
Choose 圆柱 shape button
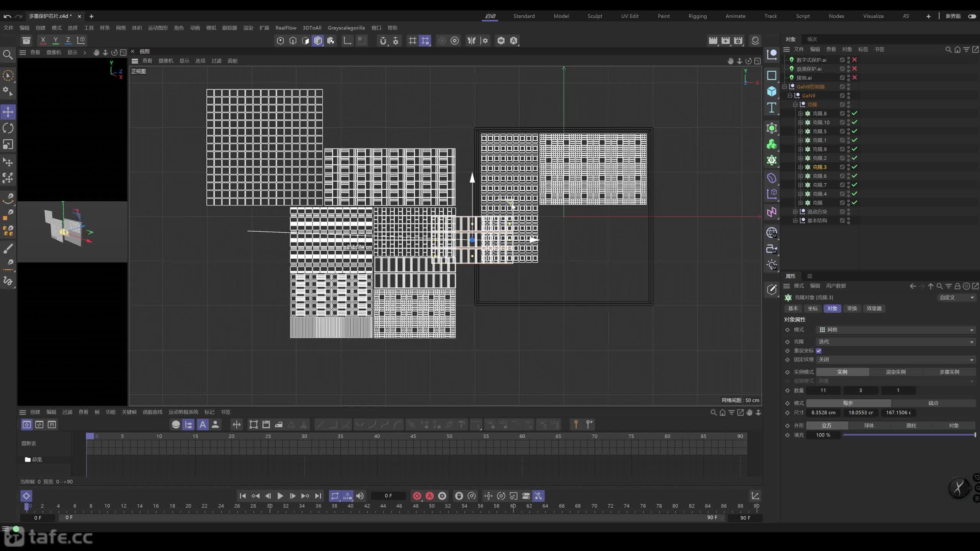click(911, 425)
